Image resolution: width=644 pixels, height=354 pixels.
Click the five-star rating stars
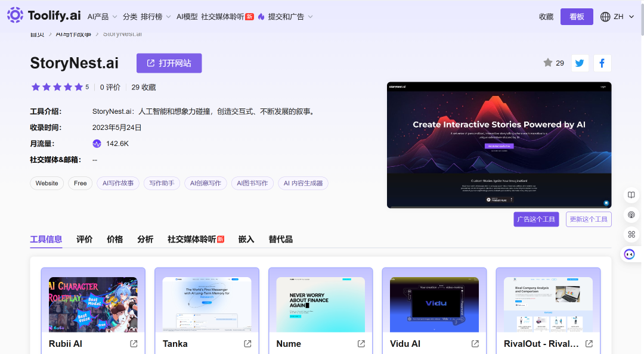click(57, 87)
